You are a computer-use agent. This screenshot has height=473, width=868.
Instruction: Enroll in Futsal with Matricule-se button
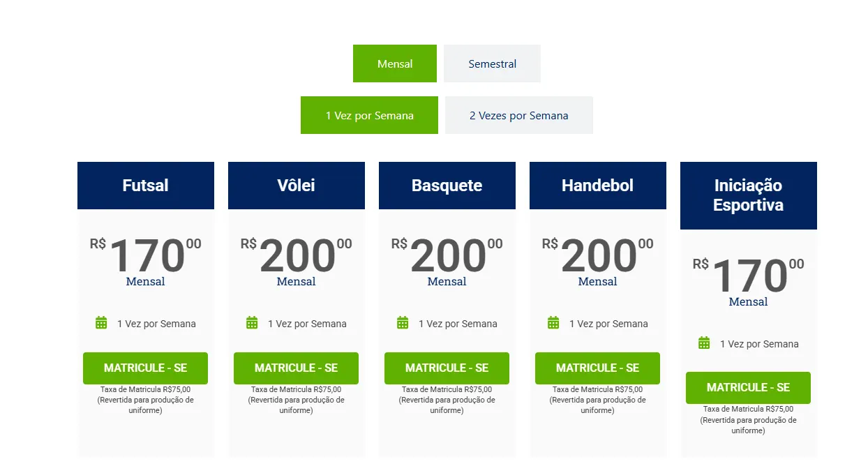[146, 368]
